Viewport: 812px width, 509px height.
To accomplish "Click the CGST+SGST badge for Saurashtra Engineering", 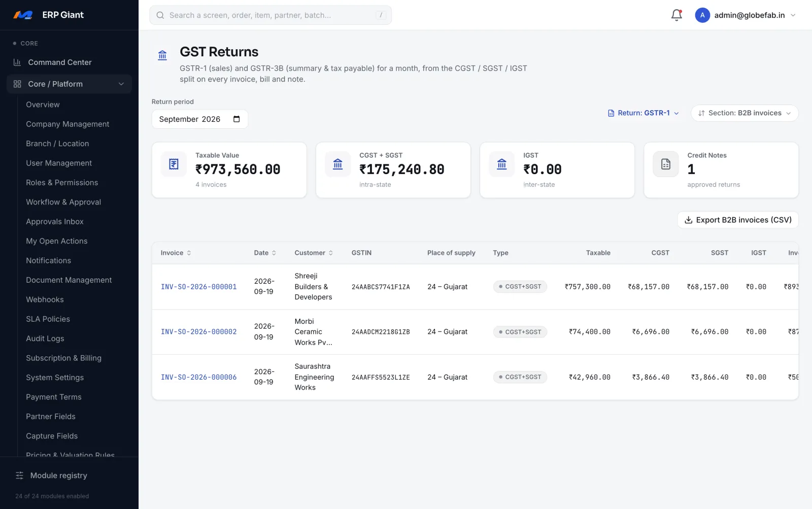I will tap(520, 377).
